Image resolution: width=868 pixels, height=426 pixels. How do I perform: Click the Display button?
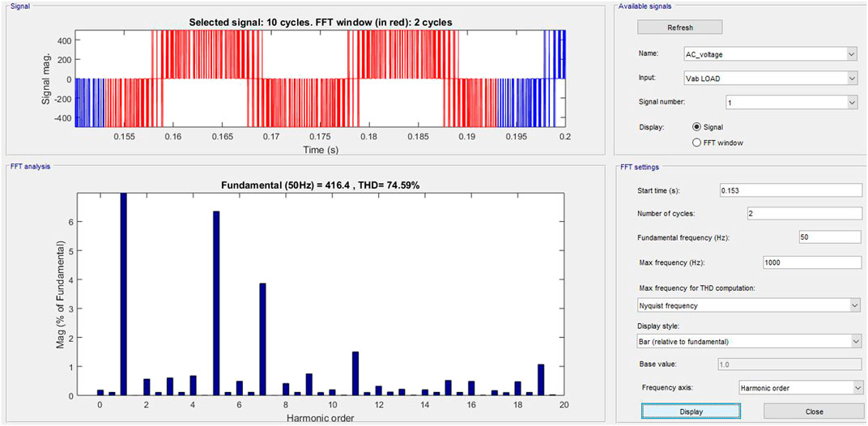coord(691,411)
